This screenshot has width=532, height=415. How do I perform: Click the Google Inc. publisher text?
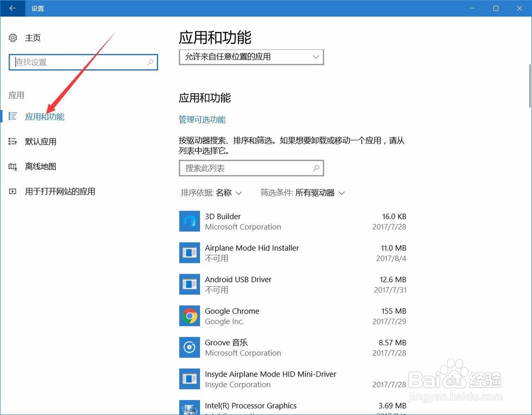[x=225, y=322]
